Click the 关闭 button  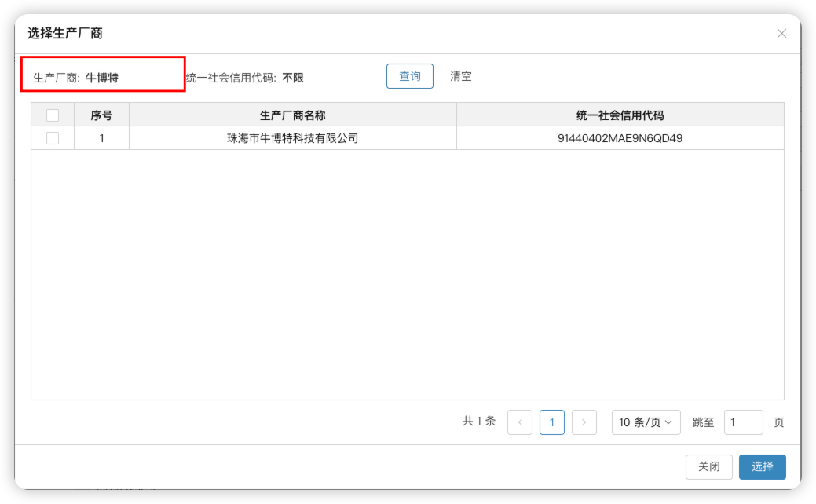[708, 466]
